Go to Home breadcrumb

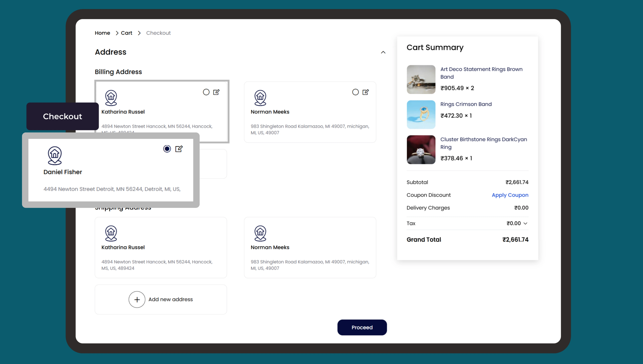tap(102, 33)
